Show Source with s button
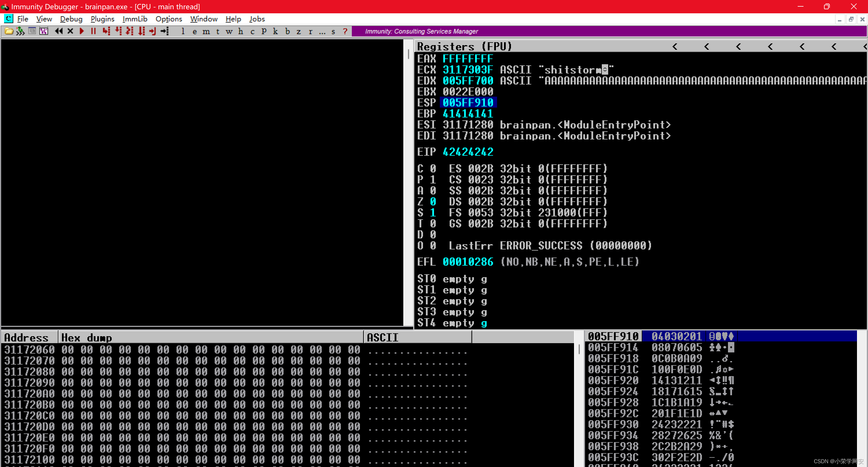This screenshot has height=467, width=868. point(333,31)
